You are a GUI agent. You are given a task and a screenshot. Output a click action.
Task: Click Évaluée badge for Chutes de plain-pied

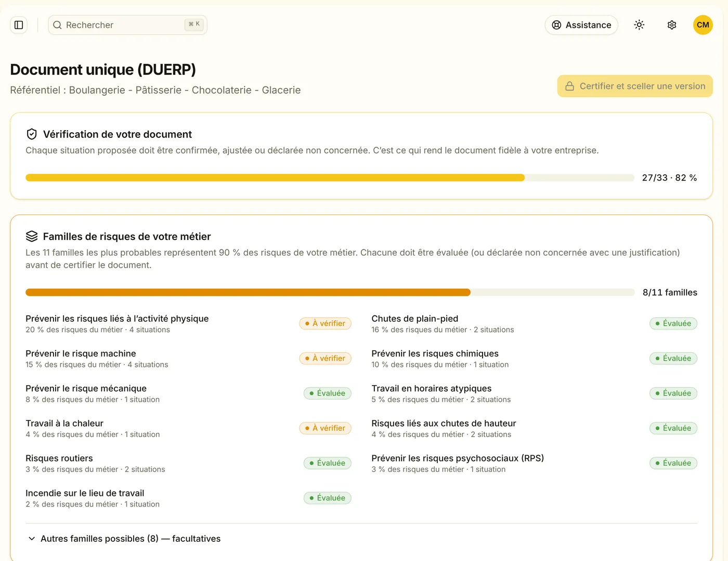pos(673,324)
